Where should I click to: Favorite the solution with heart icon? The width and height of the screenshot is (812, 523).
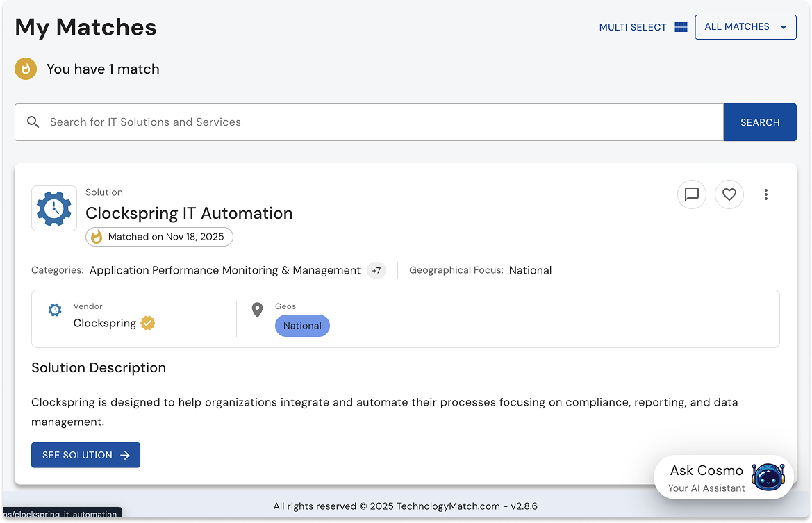729,194
